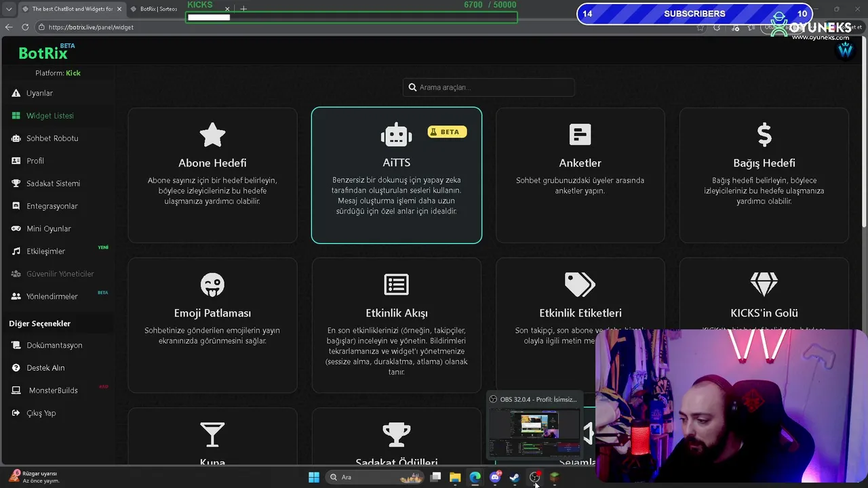Click the Entegrasyonlar link icon
Image resolution: width=868 pixels, height=488 pixels.
click(16, 206)
